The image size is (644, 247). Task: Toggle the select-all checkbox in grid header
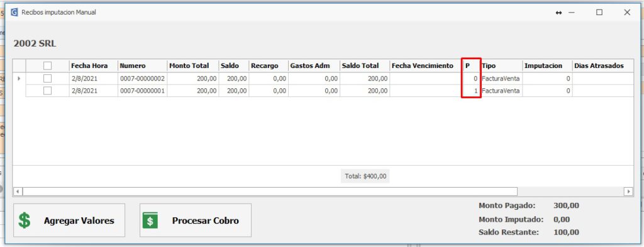[x=48, y=66]
